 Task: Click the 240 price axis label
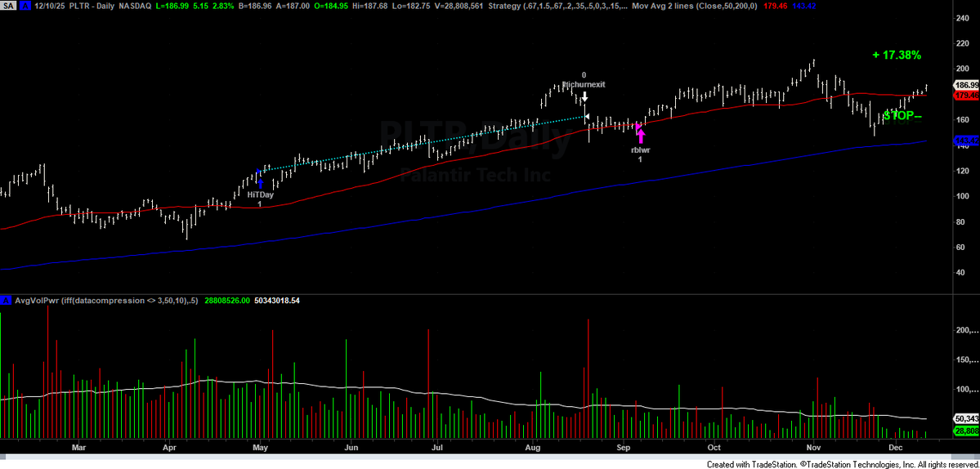tap(964, 18)
